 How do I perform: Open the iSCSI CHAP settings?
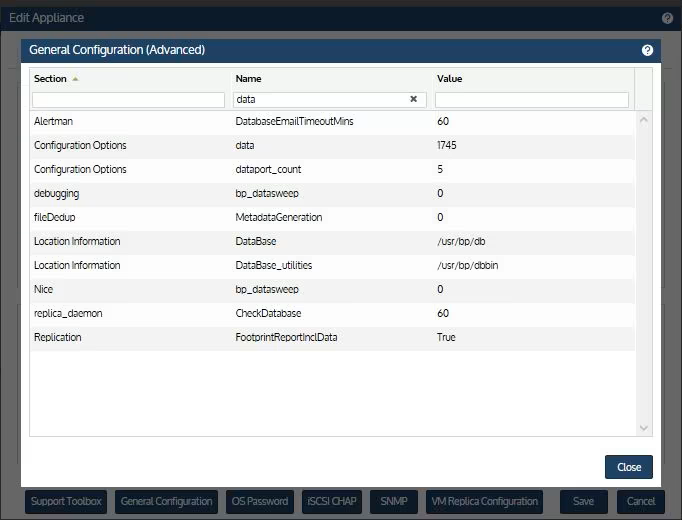coord(332,501)
